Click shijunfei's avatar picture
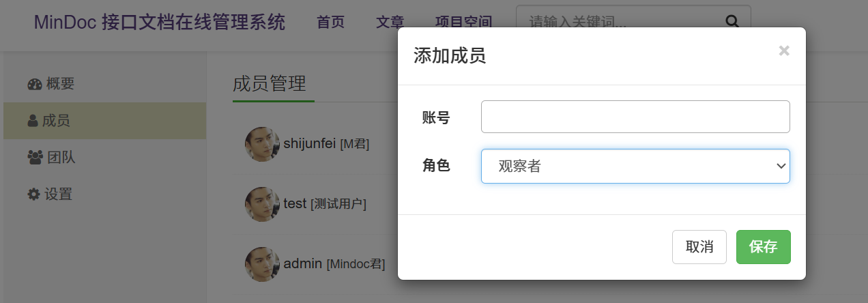Viewport: 868px width, 303px height. [x=262, y=144]
